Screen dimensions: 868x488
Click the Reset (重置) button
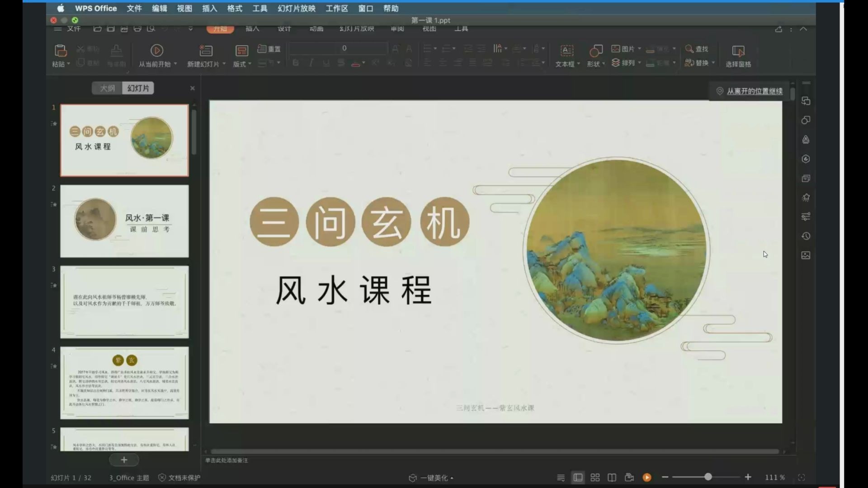(269, 49)
